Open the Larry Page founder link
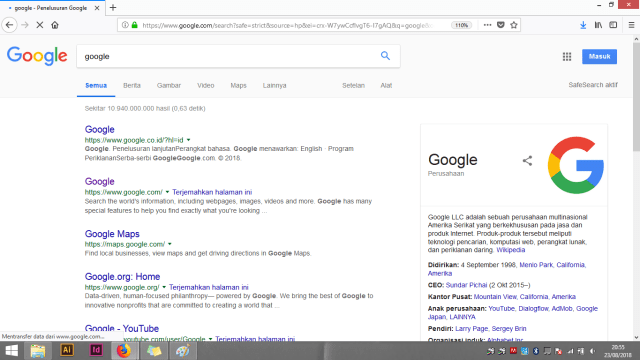 471,329
